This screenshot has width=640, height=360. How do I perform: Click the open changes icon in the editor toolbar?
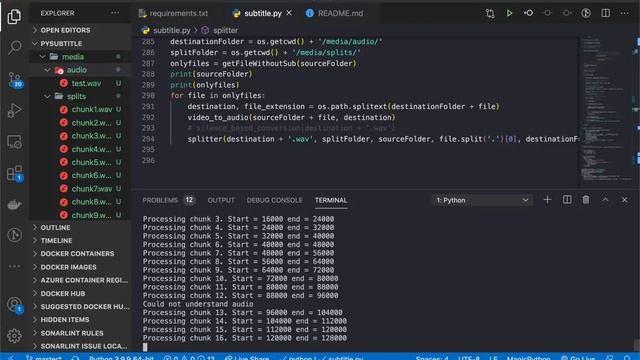coord(528,13)
